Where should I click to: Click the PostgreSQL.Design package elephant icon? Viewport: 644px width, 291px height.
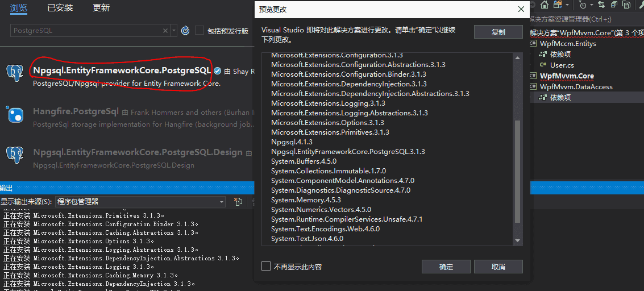(x=15, y=155)
